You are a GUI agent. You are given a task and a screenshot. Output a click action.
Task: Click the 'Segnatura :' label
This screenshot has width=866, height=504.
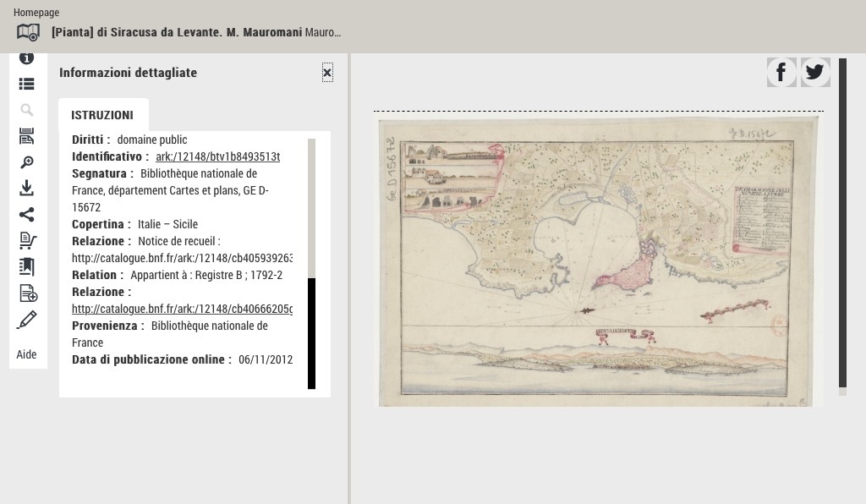click(x=102, y=173)
